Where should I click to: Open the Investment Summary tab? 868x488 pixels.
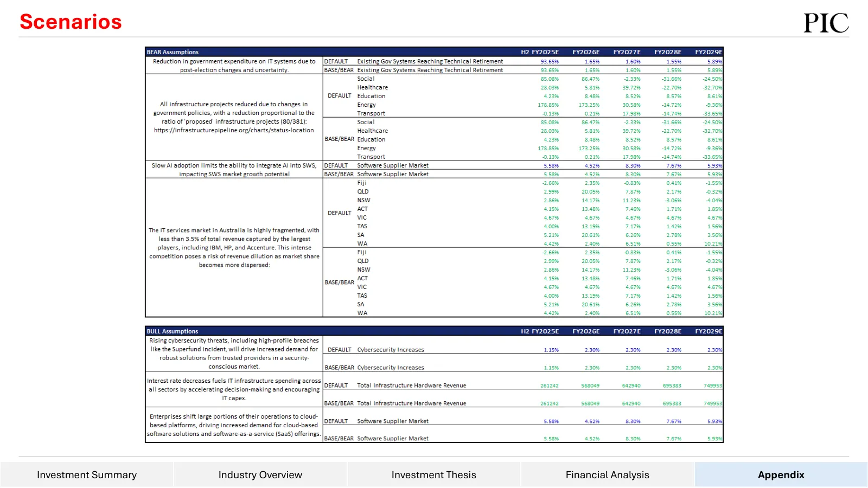87,474
